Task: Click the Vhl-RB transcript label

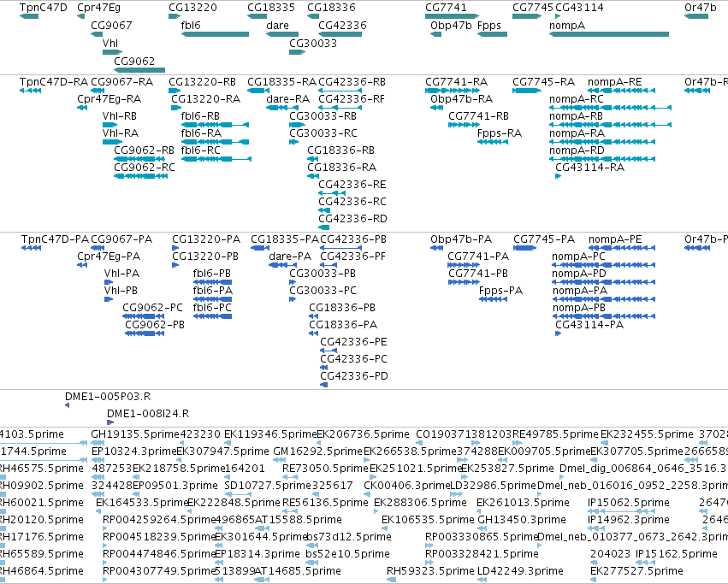Action: tap(120, 116)
